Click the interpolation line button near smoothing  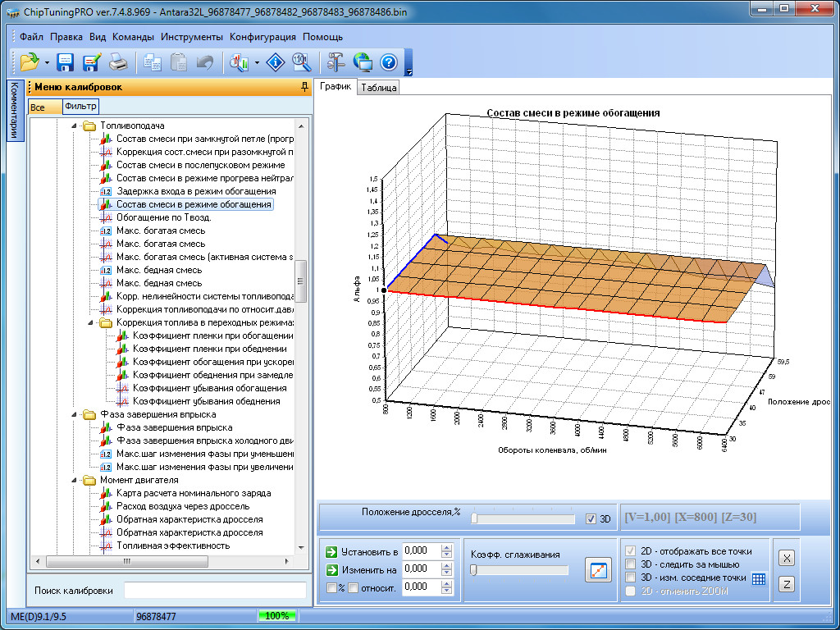coord(598,570)
